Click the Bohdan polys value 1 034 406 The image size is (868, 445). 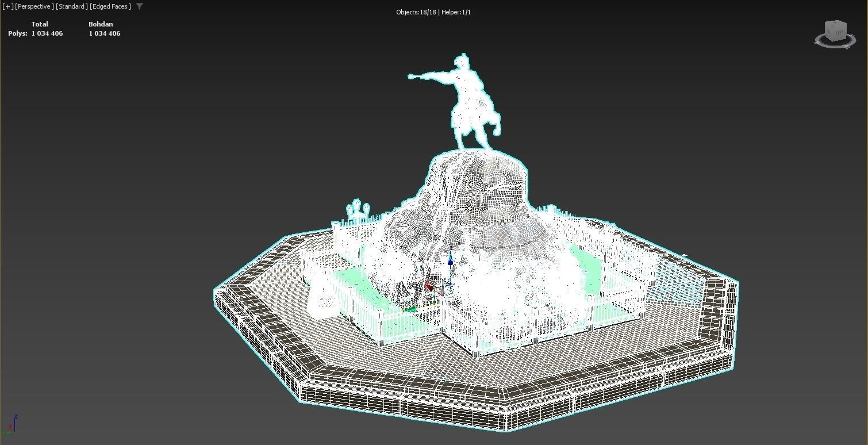pyautogui.click(x=105, y=33)
